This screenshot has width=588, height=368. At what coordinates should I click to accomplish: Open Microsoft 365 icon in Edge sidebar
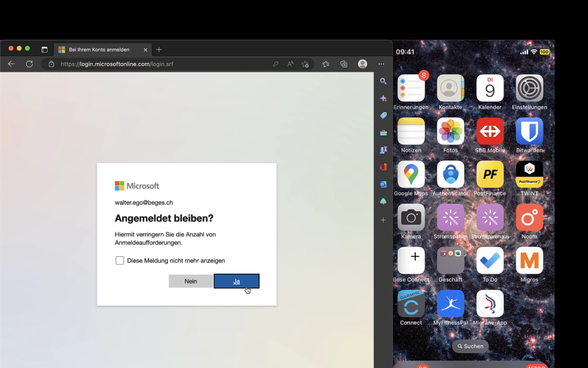coord(383,167)
